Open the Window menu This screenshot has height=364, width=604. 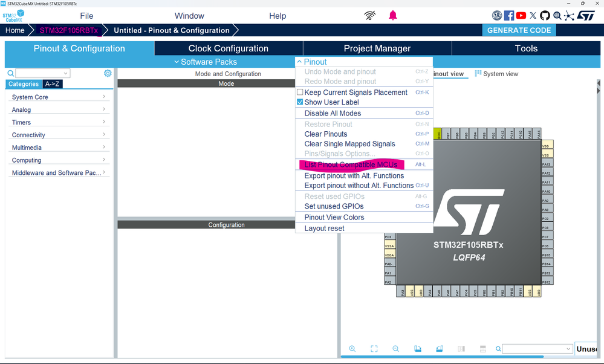click(189, 16)
